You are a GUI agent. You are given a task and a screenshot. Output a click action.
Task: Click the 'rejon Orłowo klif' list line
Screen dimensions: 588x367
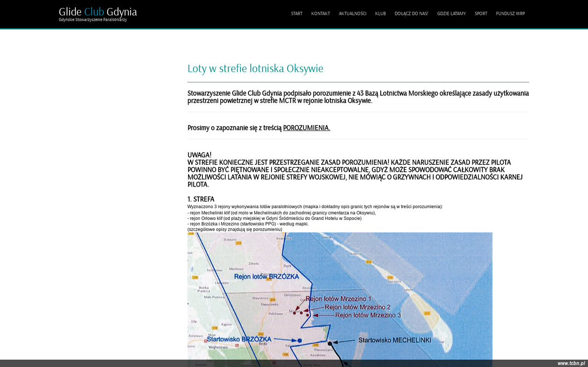coord(274,218)
